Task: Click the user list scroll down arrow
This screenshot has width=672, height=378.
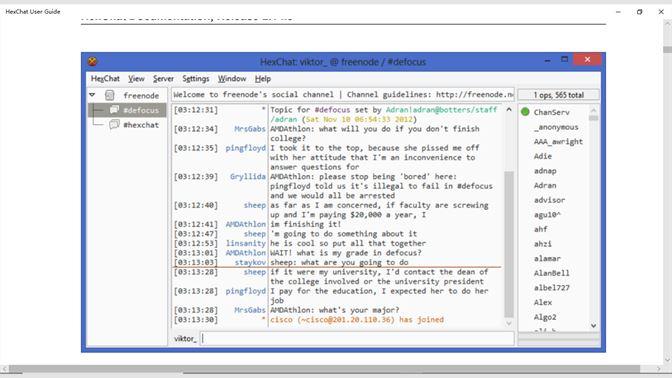Action: 594,326
